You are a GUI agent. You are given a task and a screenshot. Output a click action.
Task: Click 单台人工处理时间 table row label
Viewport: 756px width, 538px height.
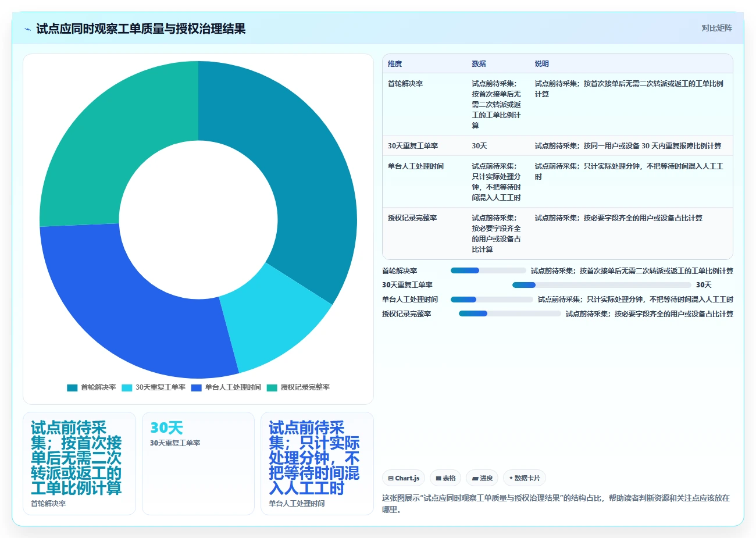[x=416, y=166]
